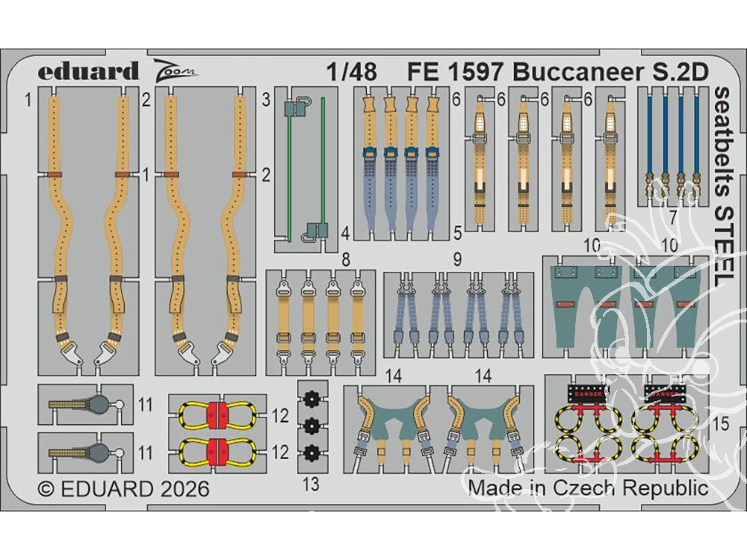Screen dimensions: 747x560
Task: Select the blue hoses part group 7
Action: tap(673, 146)
